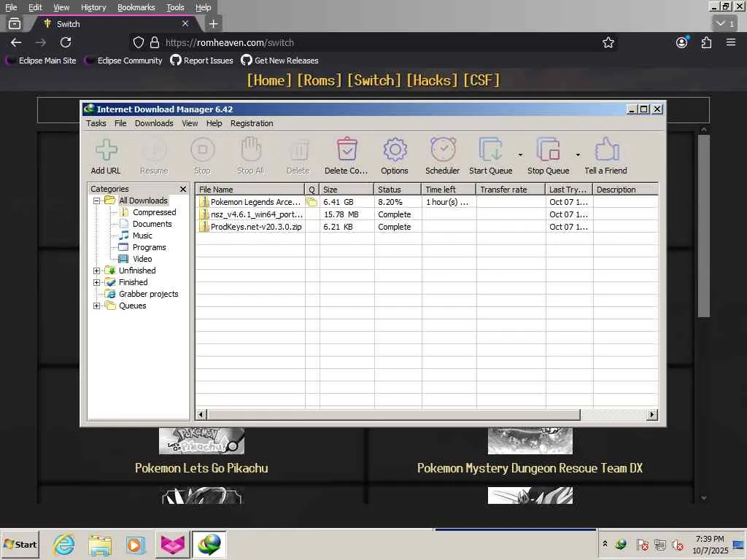Sort by Size column header
Viewport: 747px width, 560px height.
tap(347, 190)
